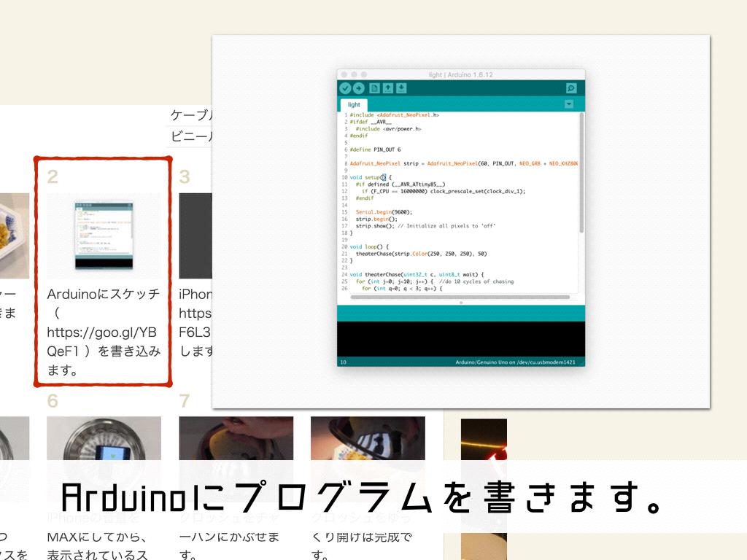Viewport: 747px width, 560px height.
Task: Click the vertical scrollbar of the code editor
Action: tap(581, 172)
